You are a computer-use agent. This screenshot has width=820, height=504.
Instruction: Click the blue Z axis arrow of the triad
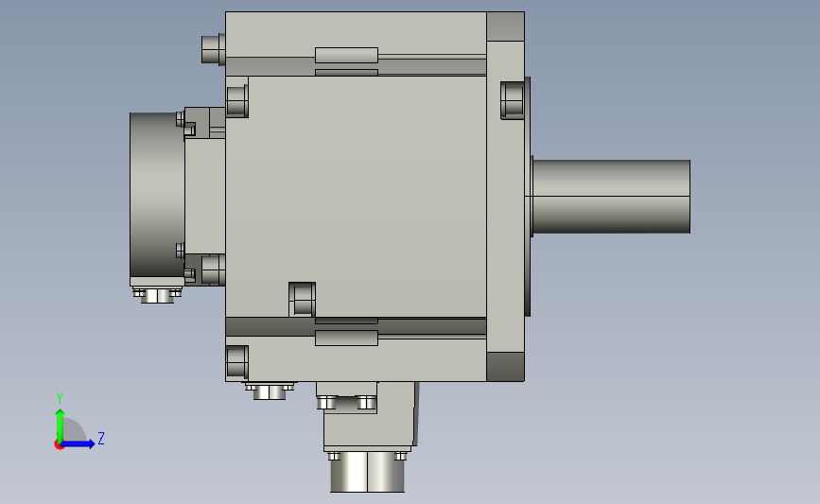(x=79, y=444)
